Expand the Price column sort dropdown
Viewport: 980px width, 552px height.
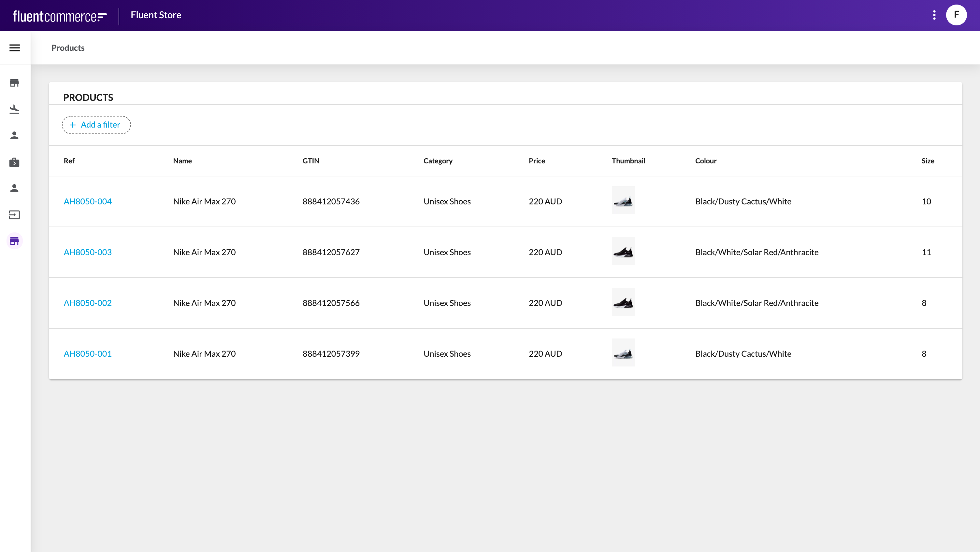click(x=537, y=161)
